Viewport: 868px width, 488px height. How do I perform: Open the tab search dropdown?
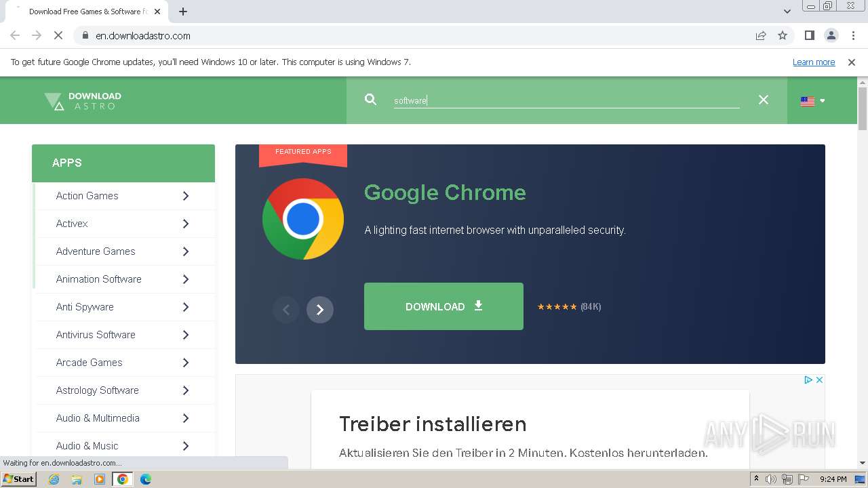click(x=787, y=12)
